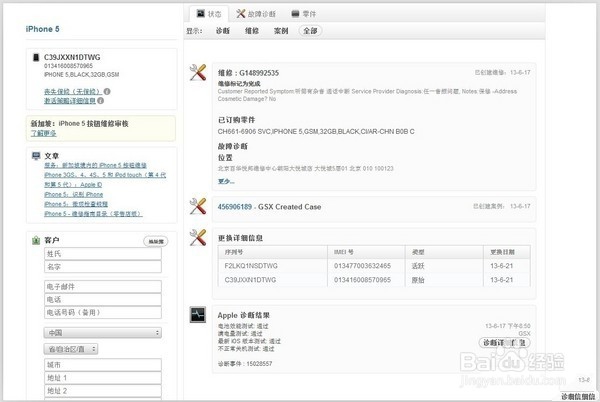Image resolution: width=600 pixels, height=402 pixels.
Task: Focus the 姓氏 input field
Action: pyautogui.click(x=103, y=254)
